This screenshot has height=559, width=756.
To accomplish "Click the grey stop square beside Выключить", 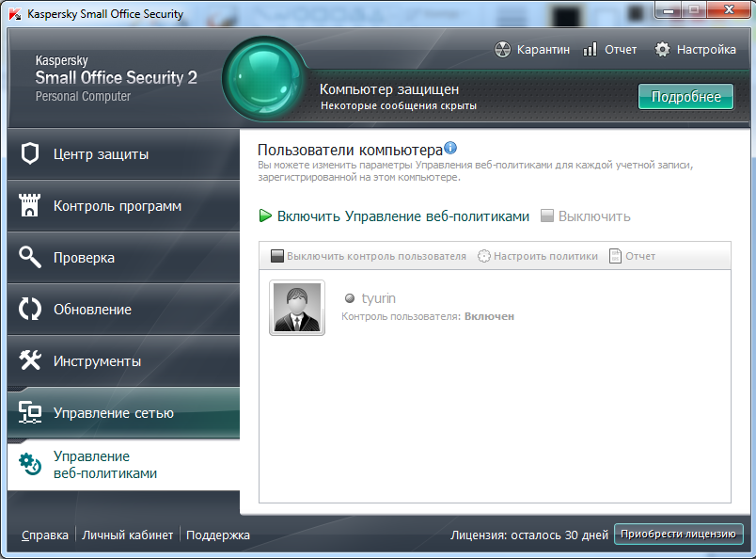I will pos(546,216).
